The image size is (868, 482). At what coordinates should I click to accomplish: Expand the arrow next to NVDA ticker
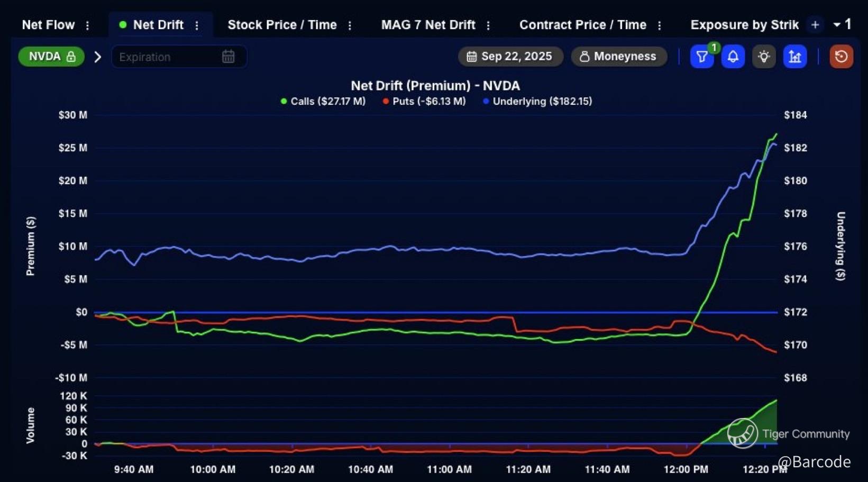coord(97,57)
